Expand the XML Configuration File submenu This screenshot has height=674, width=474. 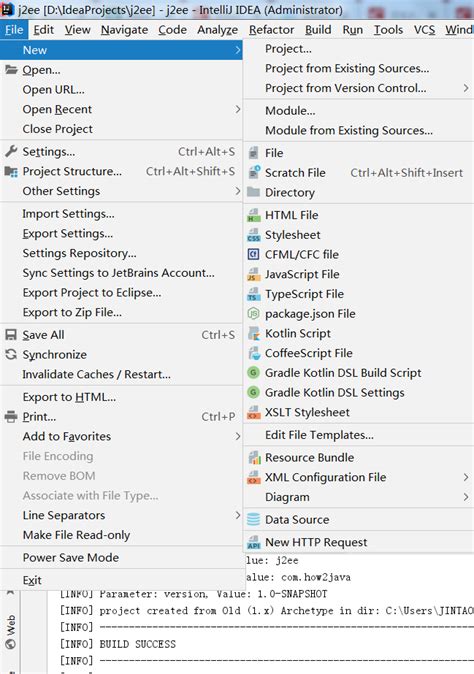click(466, 477)
